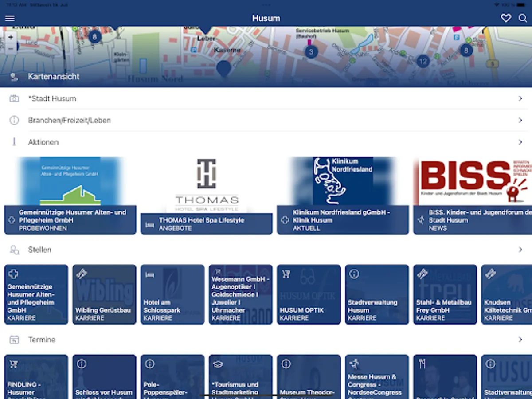This screenshot has height=399, width=532.
Task: Open Wibling Gerüstbau Karriere tile
Action: tap(104, 294)
